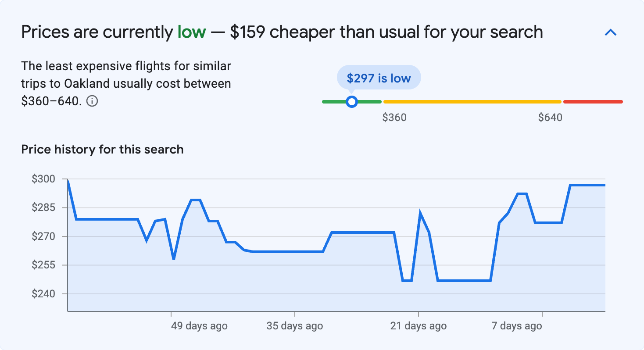The width and height of the screenshot is (644, 350).
Task: Click the circular price marker on the gauge
Action: pos(352,101)
